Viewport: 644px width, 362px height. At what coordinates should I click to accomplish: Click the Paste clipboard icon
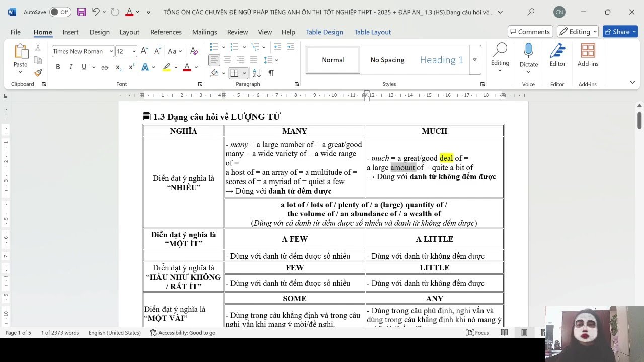point(21,52)
